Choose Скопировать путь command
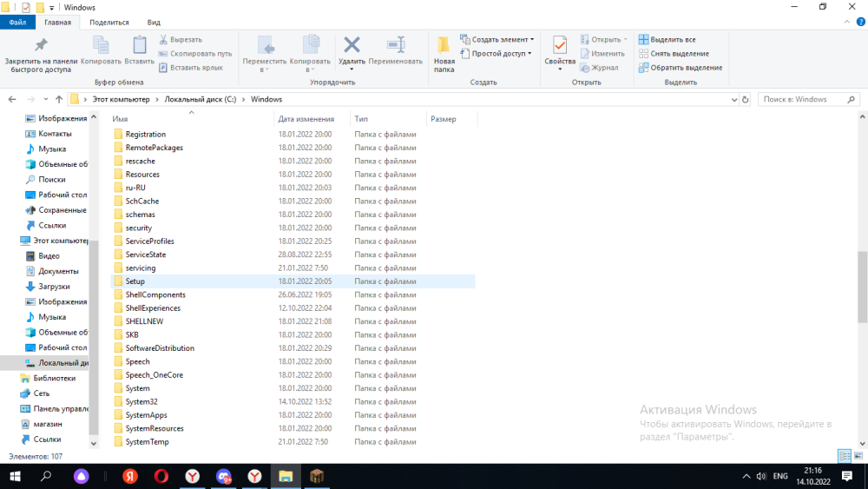 [195, 54]
